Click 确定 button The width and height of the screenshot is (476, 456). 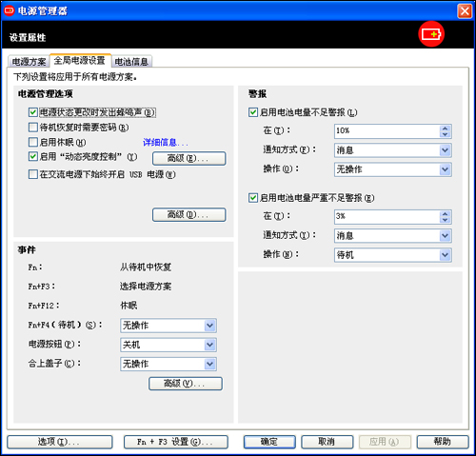269,442
